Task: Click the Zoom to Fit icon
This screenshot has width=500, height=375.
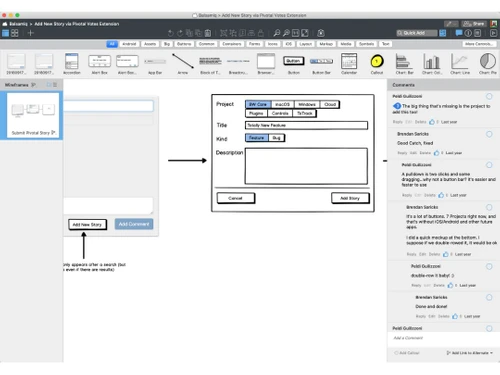Action: point(305,33)
